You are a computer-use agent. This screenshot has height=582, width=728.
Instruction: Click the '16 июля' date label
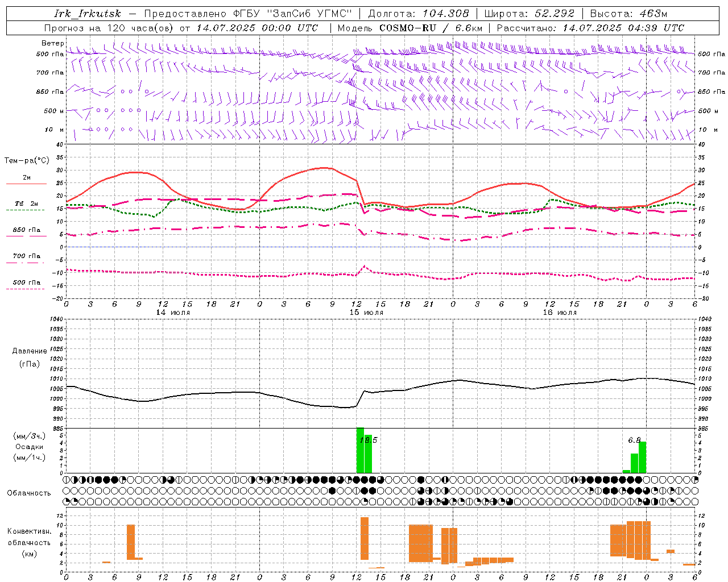point(560,313)
